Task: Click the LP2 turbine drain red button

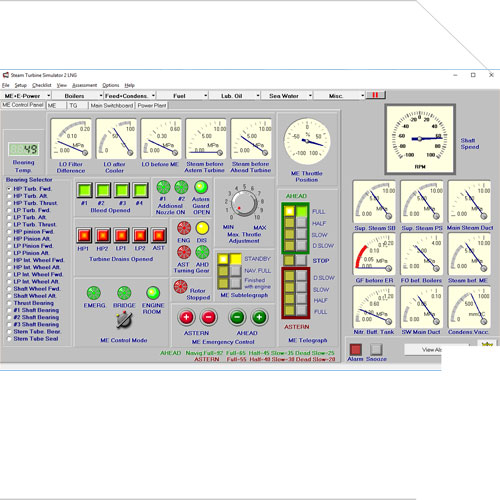Action: coord(140,235)
